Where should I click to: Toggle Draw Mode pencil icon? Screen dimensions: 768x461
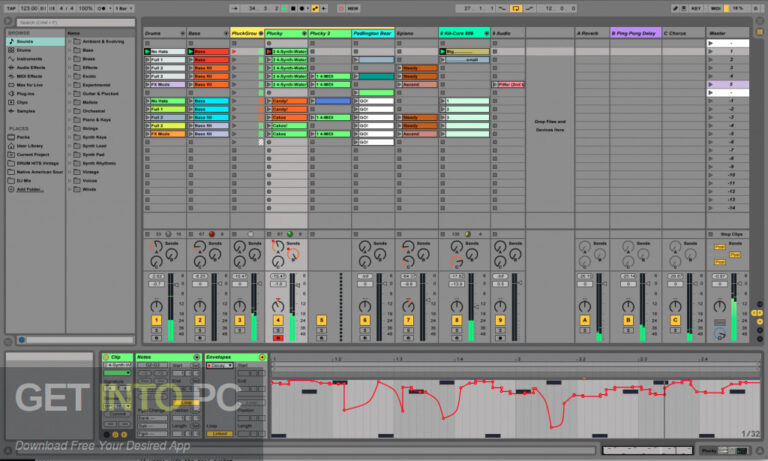coord(675,8)
